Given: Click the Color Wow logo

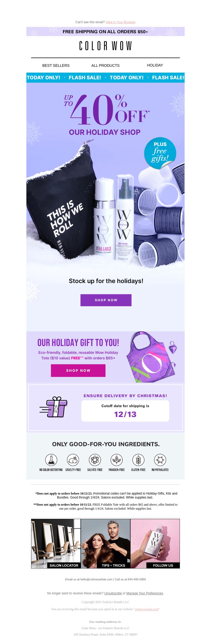Looking at the screenshot, I should [x=105, y=46].
